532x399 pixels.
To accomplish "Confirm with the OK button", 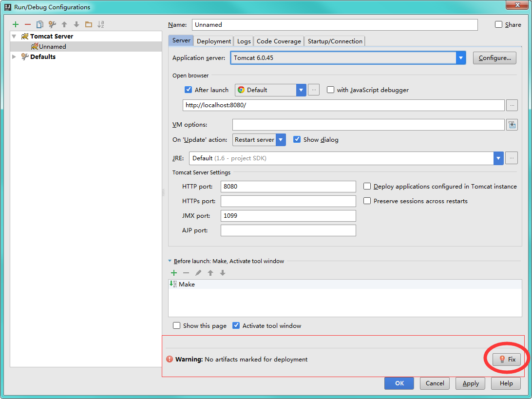I will (399, 383).
